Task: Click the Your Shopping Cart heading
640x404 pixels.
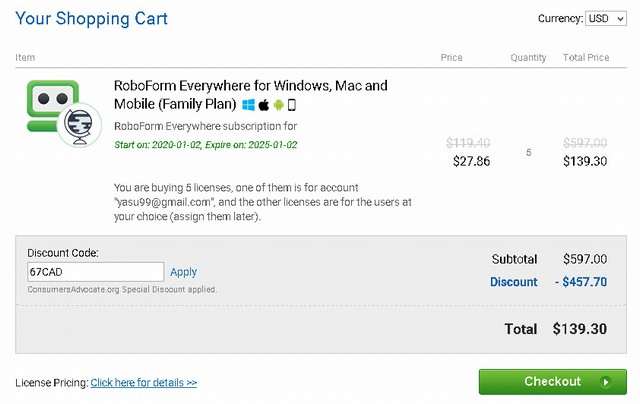Action: tap(92, 19)
